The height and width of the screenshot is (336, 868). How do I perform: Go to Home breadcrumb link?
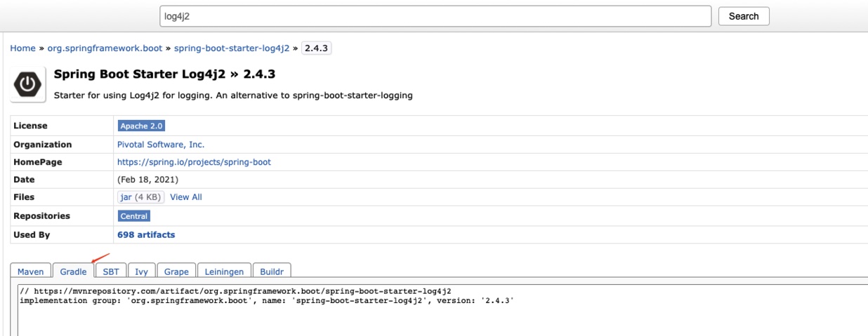coord(22,48)
